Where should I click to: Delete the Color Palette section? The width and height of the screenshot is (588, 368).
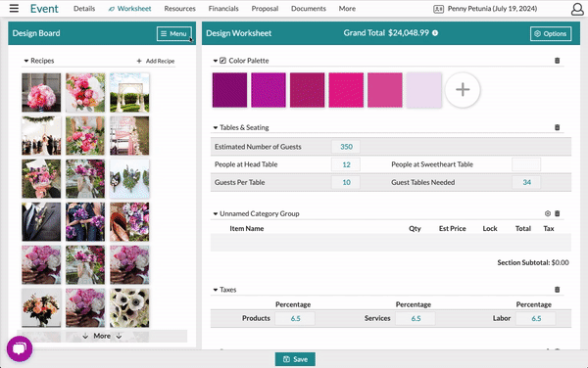click(x=558, y=61)
